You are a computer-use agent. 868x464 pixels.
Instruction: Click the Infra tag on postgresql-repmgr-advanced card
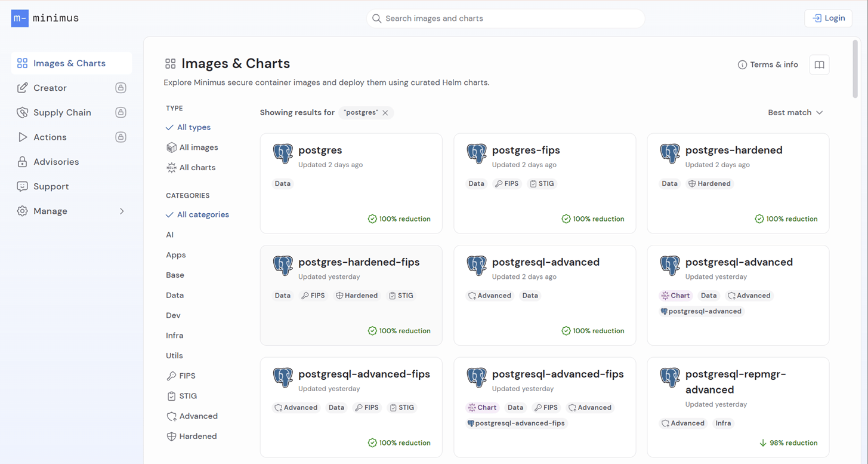click(723, 423)
